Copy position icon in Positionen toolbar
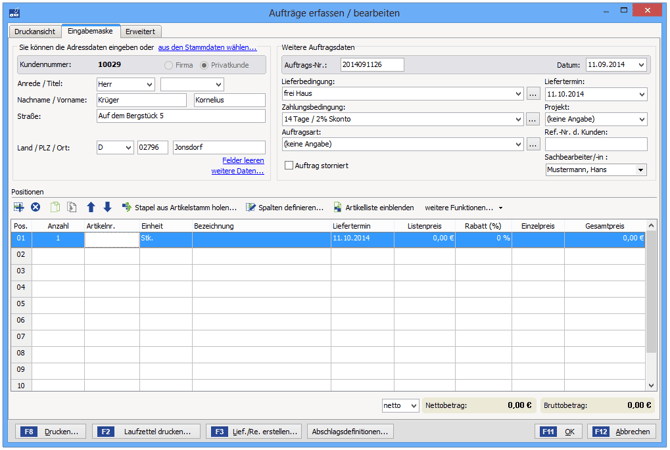The width and height of the screenshot is (670, 450). click(x=55, y=207)
